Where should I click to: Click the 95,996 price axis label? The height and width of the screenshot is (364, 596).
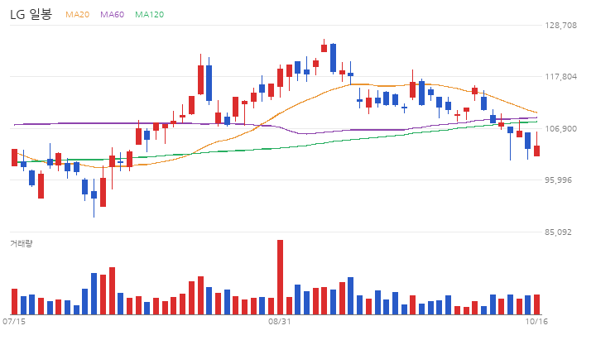click(559, 180)
